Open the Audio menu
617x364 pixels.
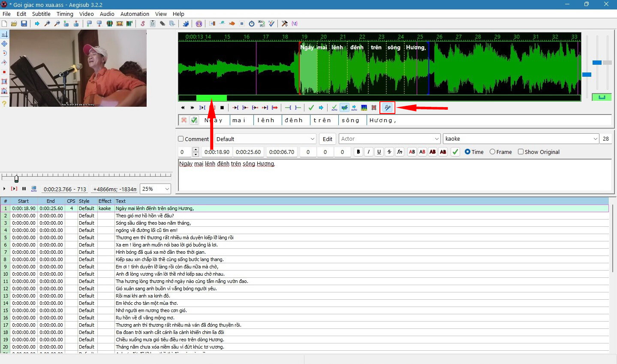coord(107,14)
